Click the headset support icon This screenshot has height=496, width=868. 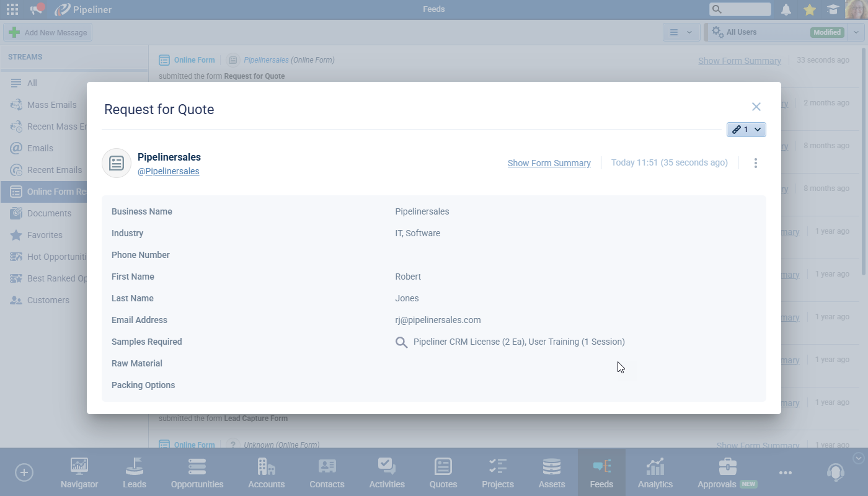point(835,472)
